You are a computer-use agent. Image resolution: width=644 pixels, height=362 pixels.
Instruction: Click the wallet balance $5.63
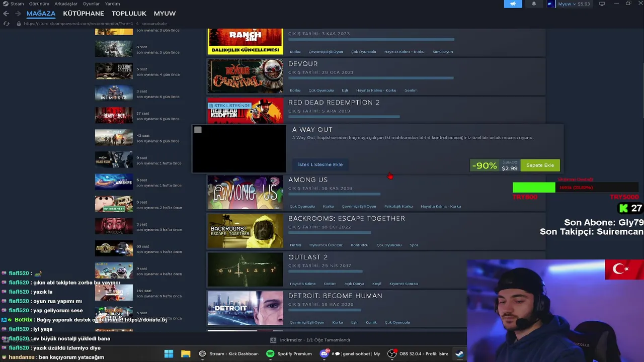tap(584, 4)
